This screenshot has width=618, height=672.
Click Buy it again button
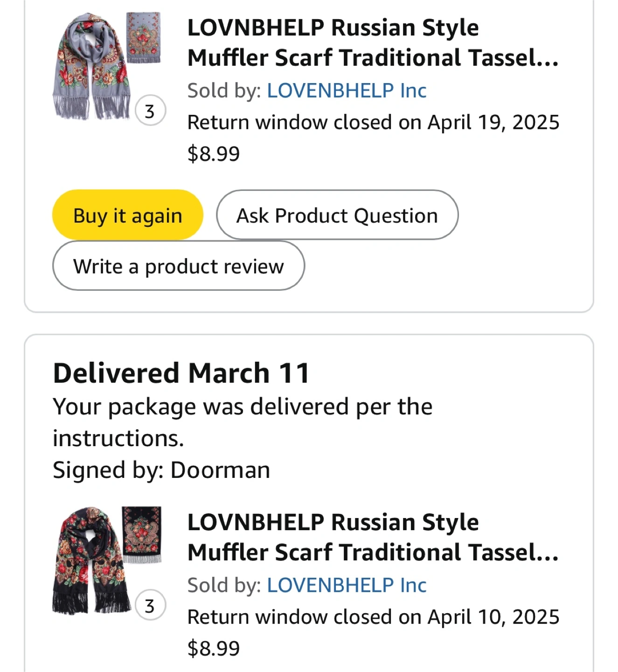click(x=127, y=215)
